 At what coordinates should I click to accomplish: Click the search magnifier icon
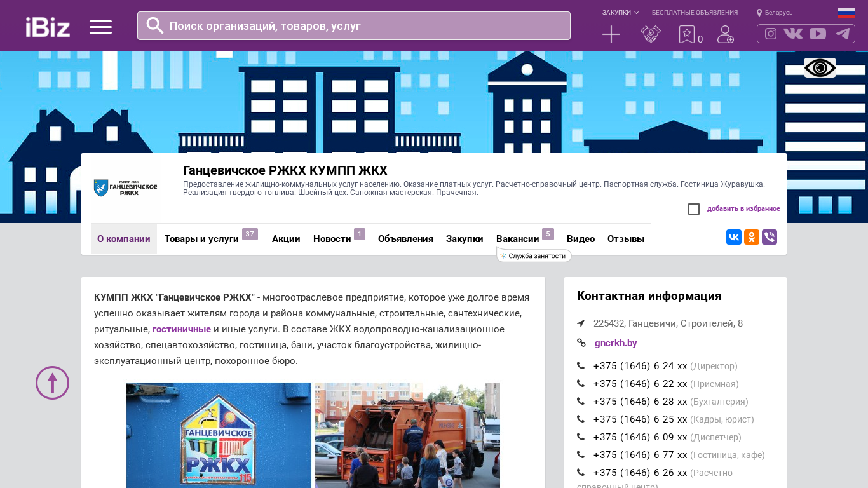pos(155,25)
